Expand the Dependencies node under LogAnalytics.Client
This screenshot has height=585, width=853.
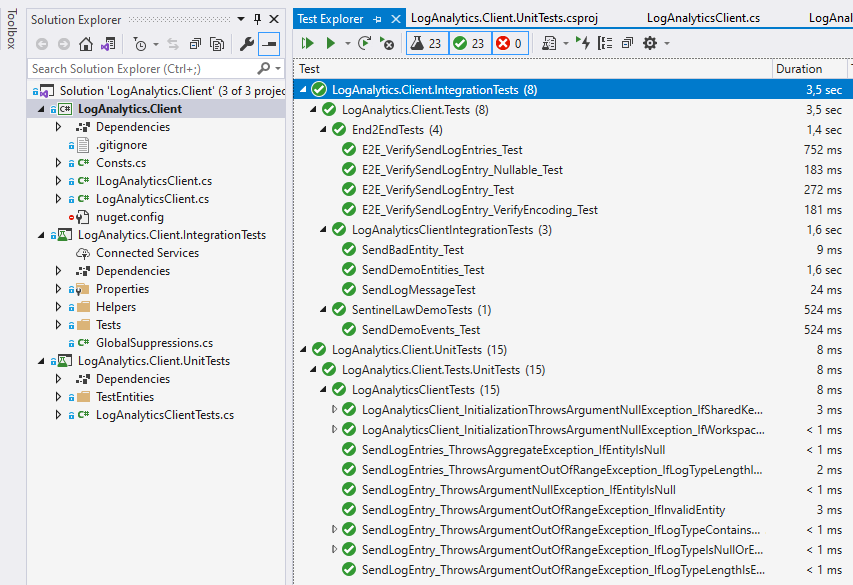coord(59,127)
